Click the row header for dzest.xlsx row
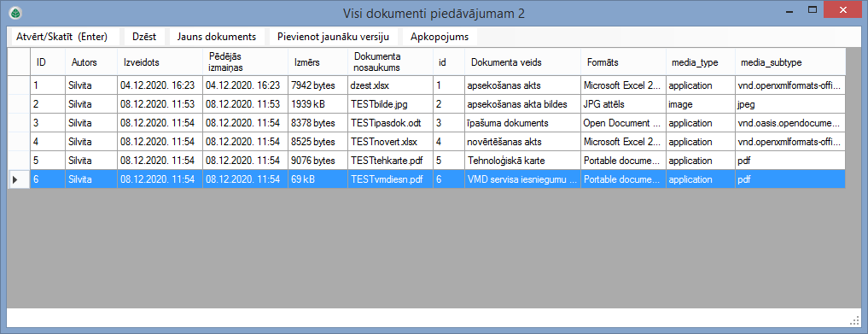The width and height of the screenshot is (868, 334). (x=19, y=85)
